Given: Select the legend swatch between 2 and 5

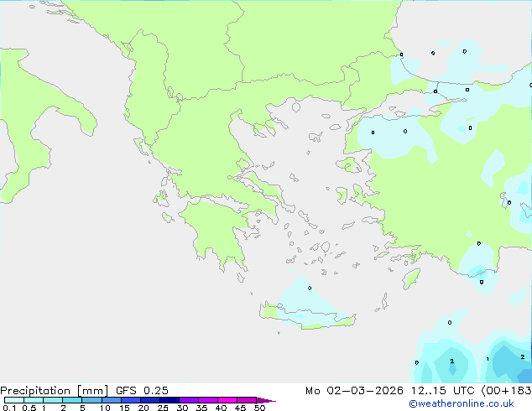Looking at the screenshot, I should (x=72, y=400).
